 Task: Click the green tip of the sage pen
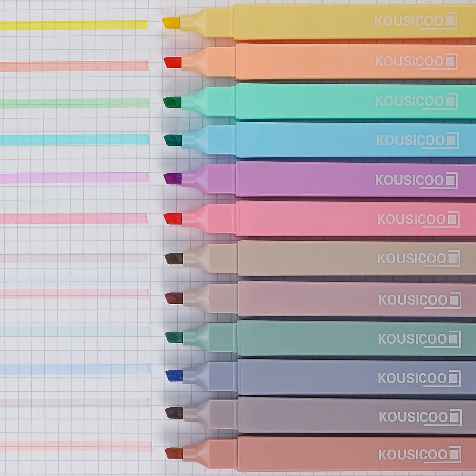click(x=174, y=337)
